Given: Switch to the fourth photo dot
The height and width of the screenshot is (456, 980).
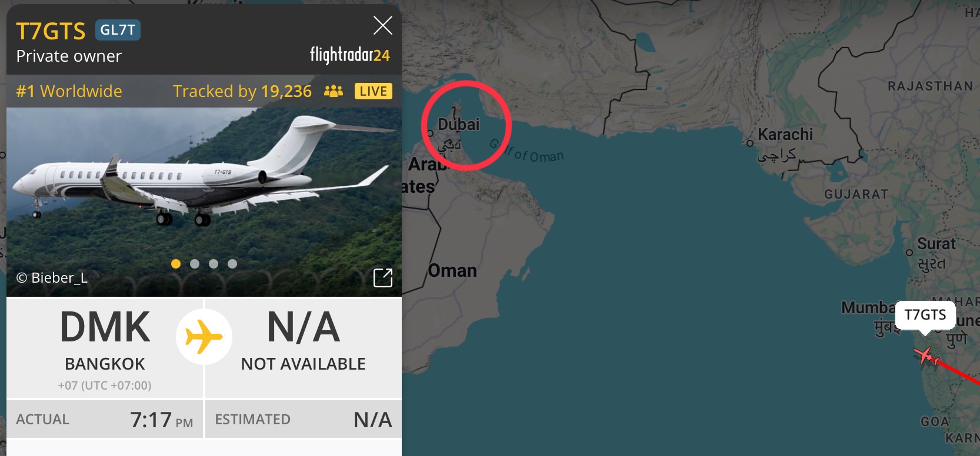Looking at the screenshot, I should 232,264.
